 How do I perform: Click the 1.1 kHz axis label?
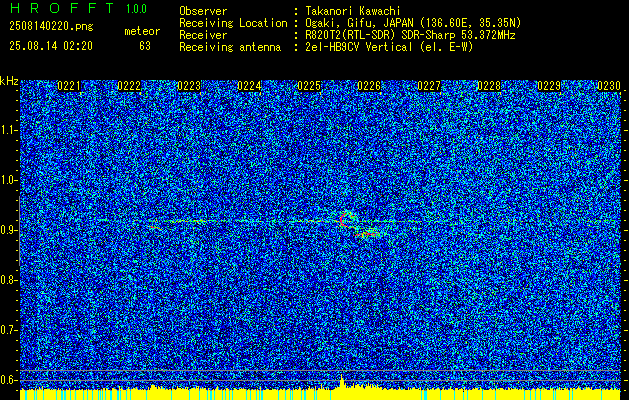click(x=8, y=130)
